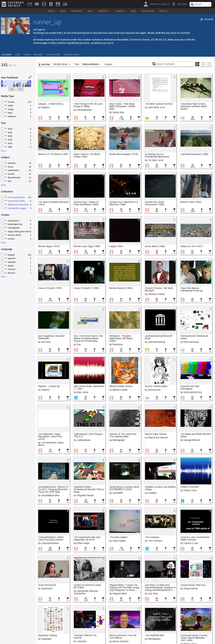
Task: Click the Favorite star icon
Action: pos(201,19)
